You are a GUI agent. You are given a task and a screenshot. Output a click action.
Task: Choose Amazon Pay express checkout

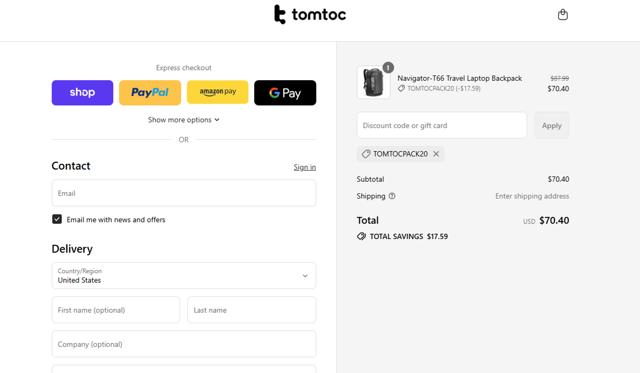click(x=218, y=92)
